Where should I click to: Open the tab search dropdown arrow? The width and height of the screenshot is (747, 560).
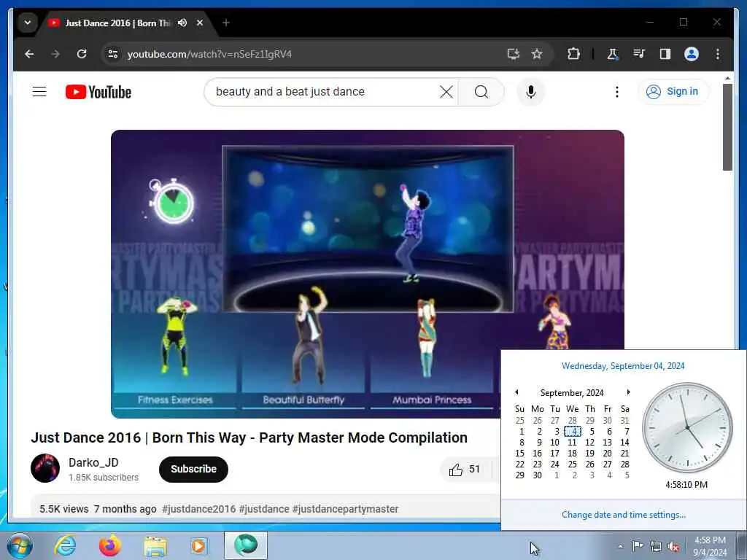click(x=28, y=23)
